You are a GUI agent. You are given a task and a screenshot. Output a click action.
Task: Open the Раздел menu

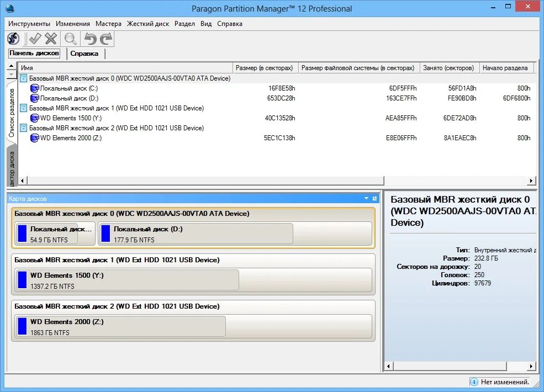pos(184,24)
